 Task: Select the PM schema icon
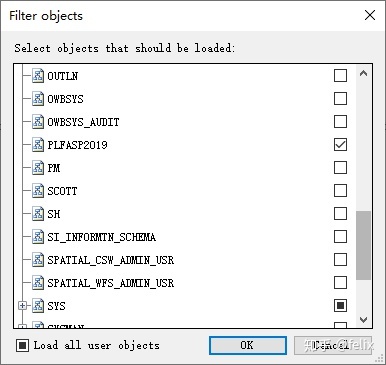(x=38, y=168)
